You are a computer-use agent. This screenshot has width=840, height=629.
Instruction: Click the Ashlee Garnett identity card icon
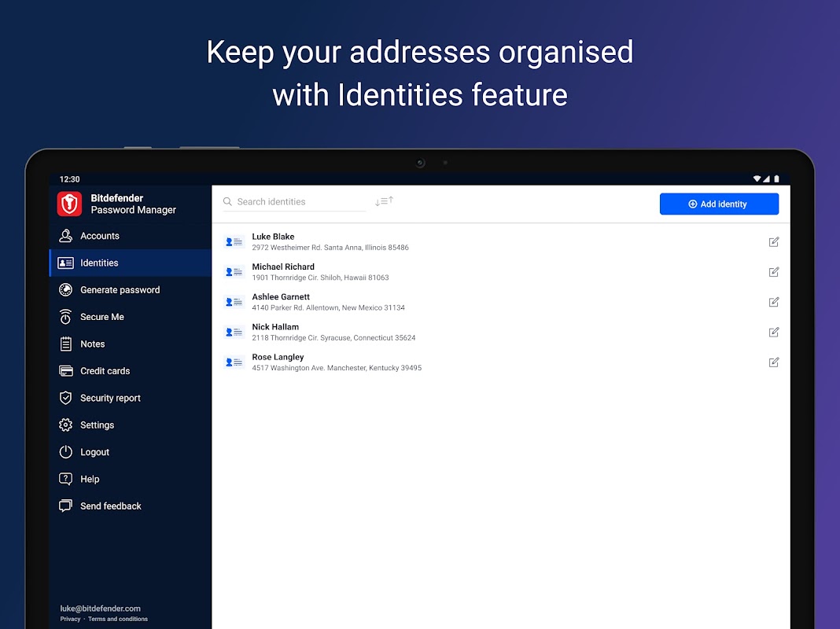[x=234, y=302]
